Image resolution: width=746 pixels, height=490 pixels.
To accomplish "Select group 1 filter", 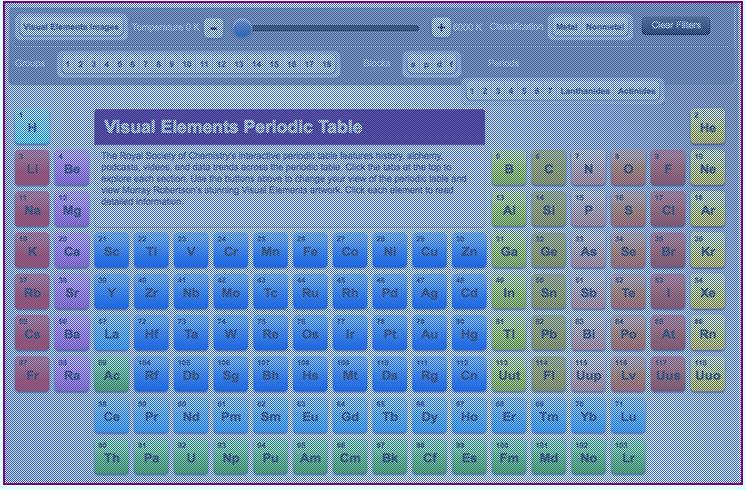I will click(68, 64).
